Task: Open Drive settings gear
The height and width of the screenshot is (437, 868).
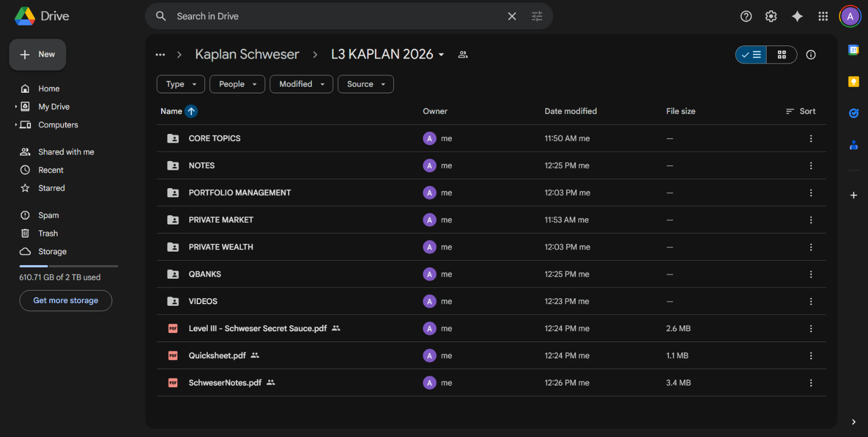Action: point(771,16)
